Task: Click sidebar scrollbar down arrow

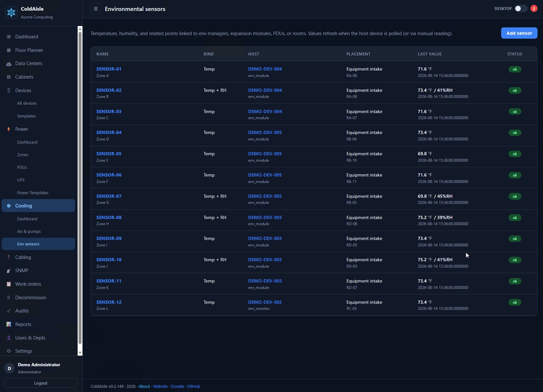Action: 80,353
